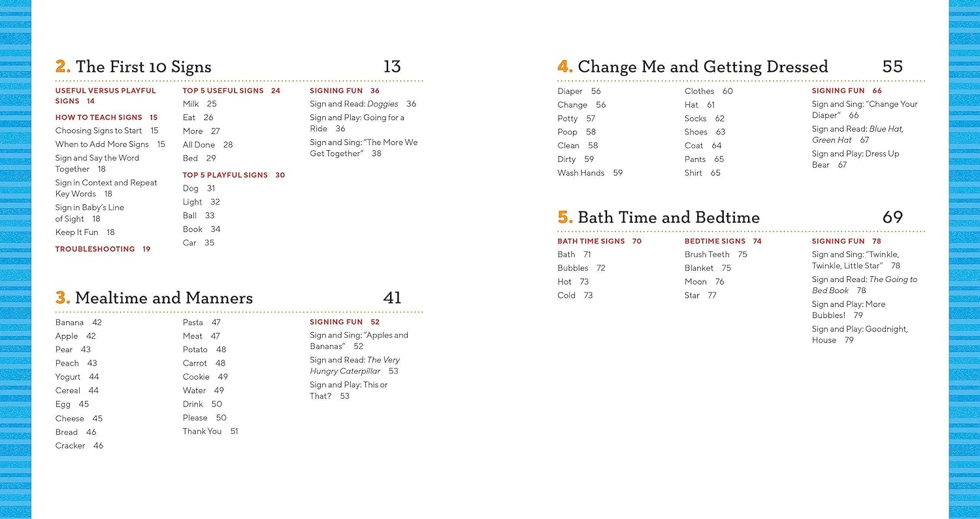Click page number 55 beside chapter 4
Screen dimensions: 980x519
click(x=892, y=67)
